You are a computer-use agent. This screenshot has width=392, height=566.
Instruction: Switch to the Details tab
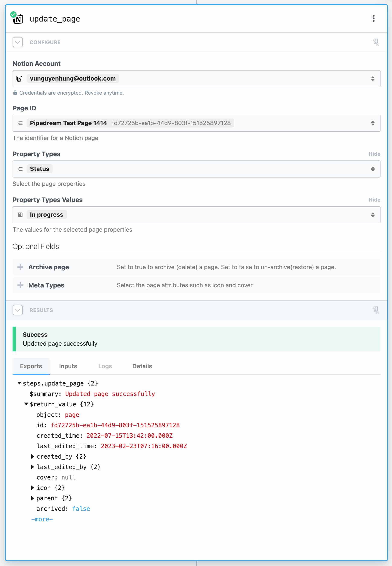pos(142,366)
